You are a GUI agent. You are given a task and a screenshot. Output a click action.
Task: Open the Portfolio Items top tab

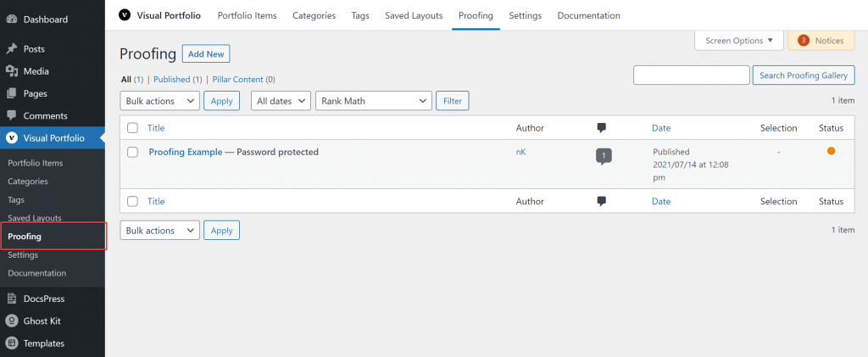247,15
